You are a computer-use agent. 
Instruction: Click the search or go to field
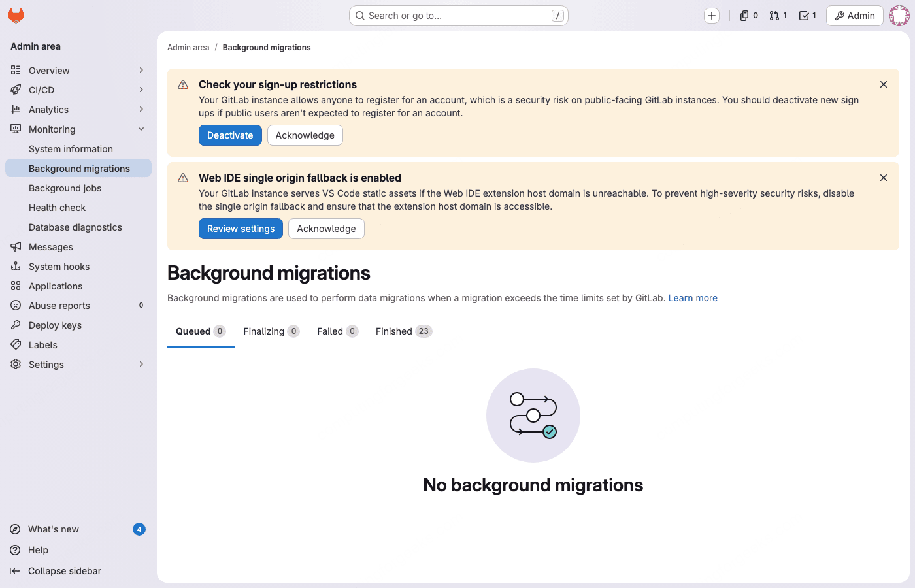point(457,15)
